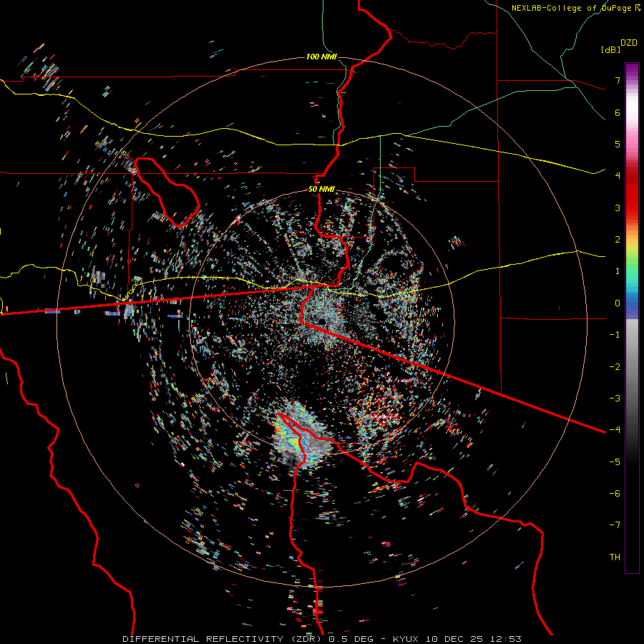Click the 2 value on color scale
Image resolution: width=644 pixels, height=644 pixels.
618,240
